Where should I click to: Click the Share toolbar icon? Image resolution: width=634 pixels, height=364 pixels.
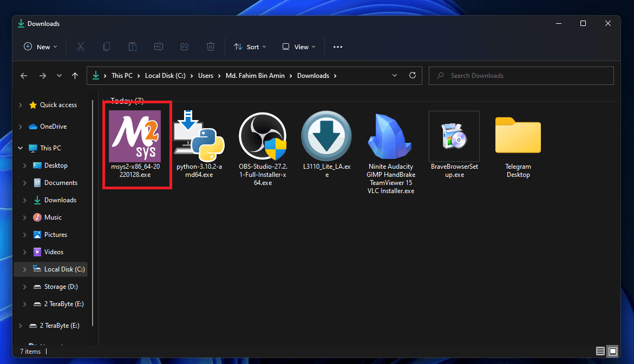(x=185, y=47)
